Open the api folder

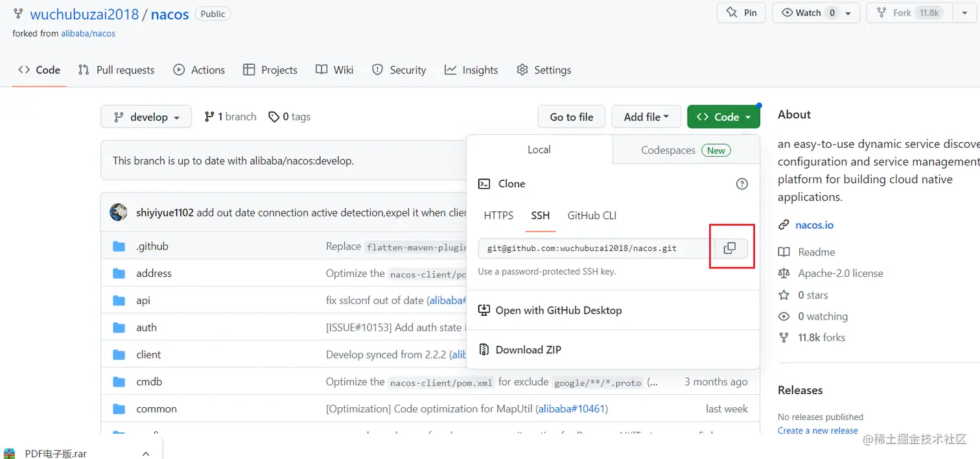click(x=143, y=301)
